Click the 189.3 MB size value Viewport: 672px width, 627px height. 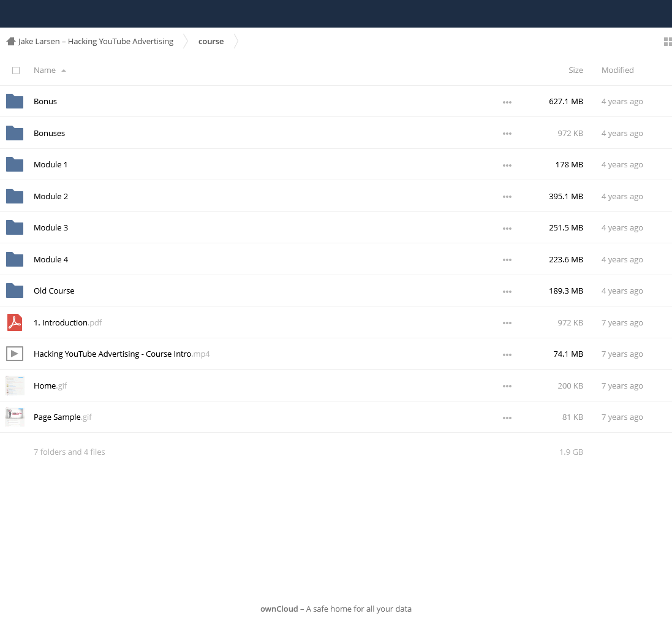point(565,291)
